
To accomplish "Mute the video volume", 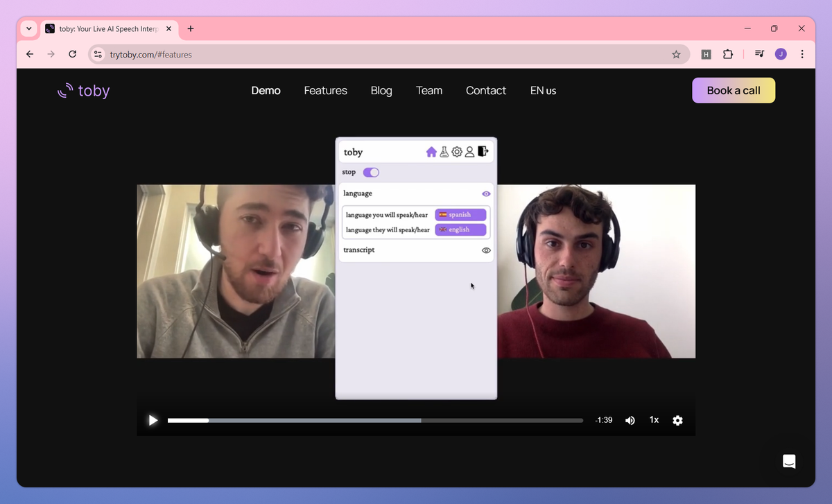I will click(630, 420).
